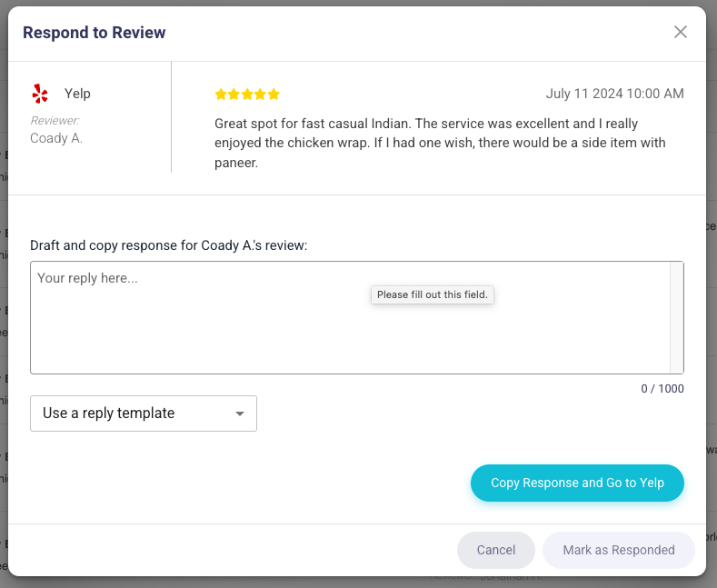Screen dimensions: 717x588
Task: Close the Respond to Review dialog
Action: coord(681,32)
